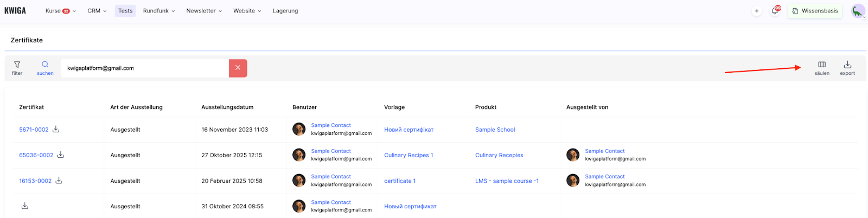The width and height of the screenshot is (868, 218).
Task: Open the Wissensbasis button
Action: point(815,11)
